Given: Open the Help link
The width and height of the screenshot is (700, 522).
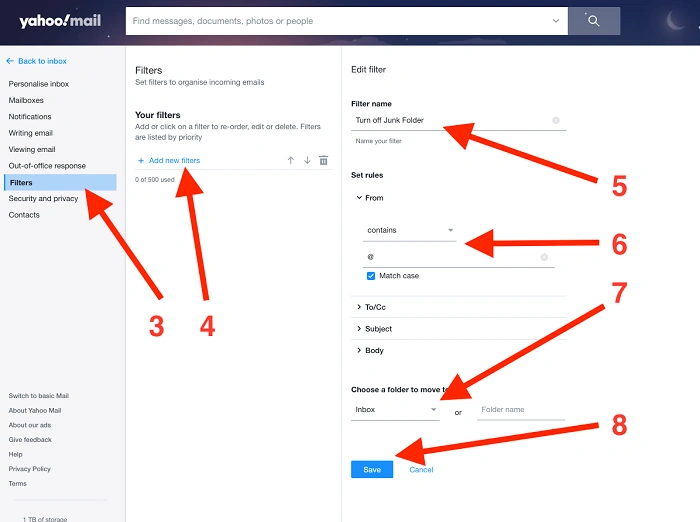Looking at the screenshot, I should click(x=15, y=454).
